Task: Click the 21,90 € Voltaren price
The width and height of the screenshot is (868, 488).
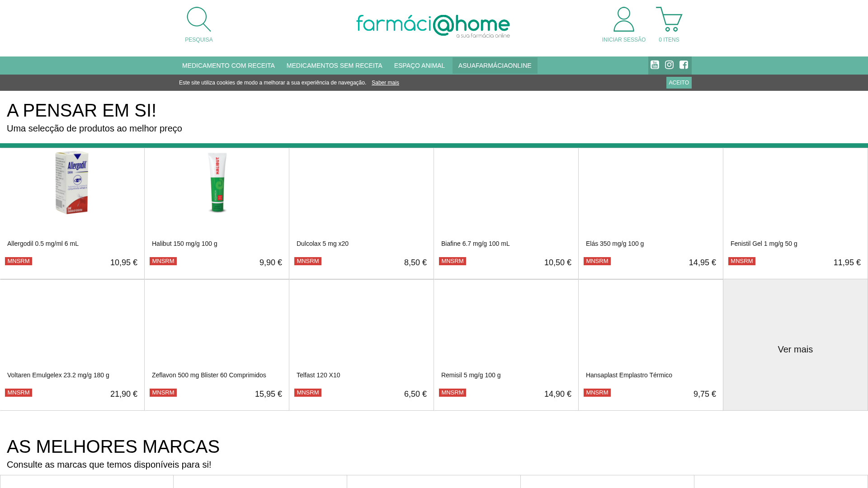Action: [124, 394]
